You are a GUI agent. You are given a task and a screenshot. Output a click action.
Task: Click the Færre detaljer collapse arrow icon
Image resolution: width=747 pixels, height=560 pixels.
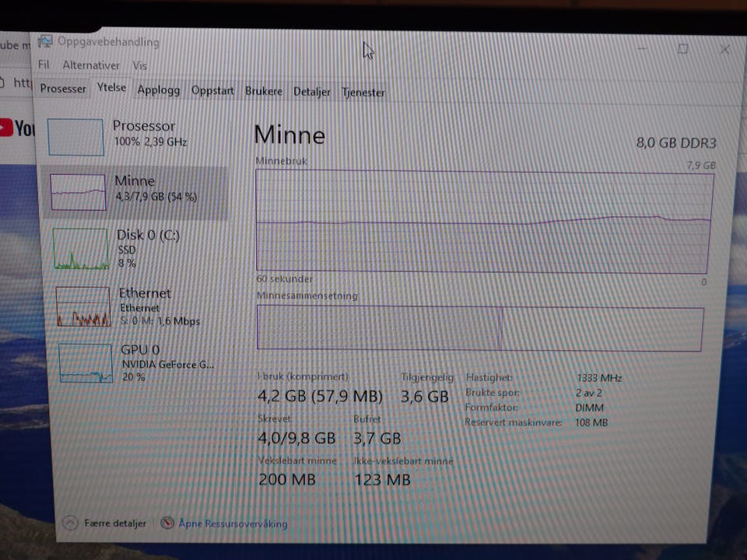[x=70, y=523]
